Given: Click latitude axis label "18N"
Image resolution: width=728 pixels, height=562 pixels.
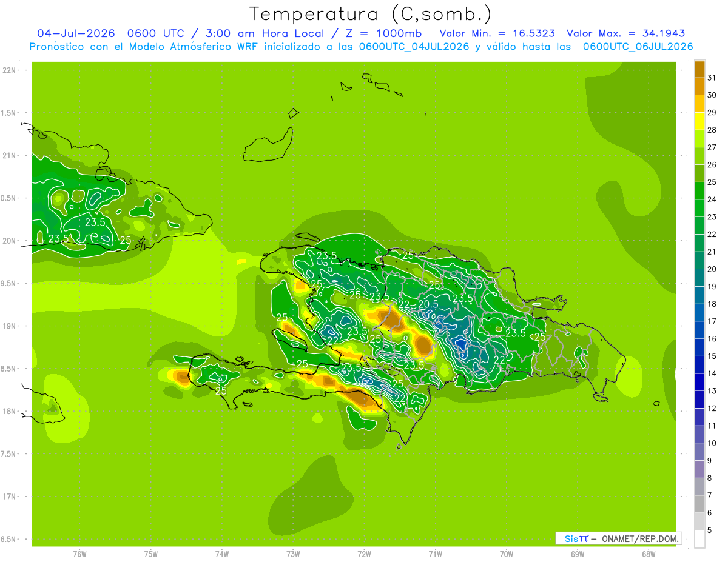Looking at the screenshot, I should (8, 412).
